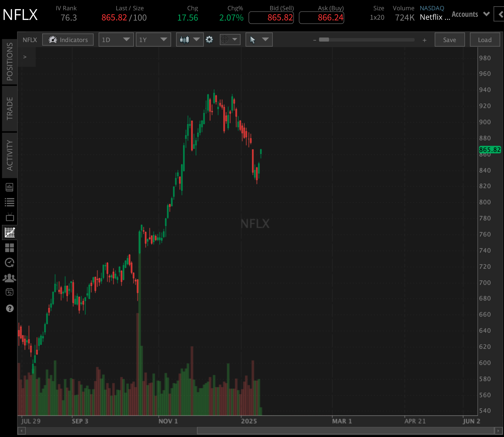Open the TV/video panel icon

(x=10, y=217)
